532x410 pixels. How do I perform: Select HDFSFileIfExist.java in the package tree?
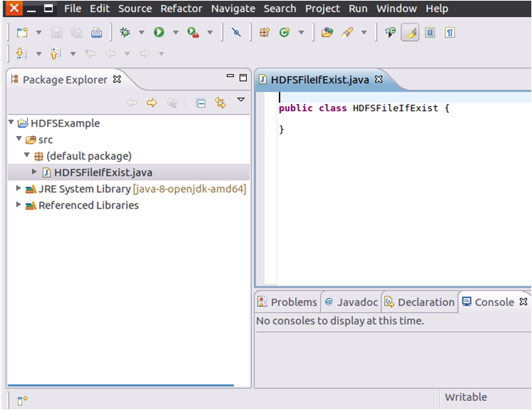tap(102, 172)
